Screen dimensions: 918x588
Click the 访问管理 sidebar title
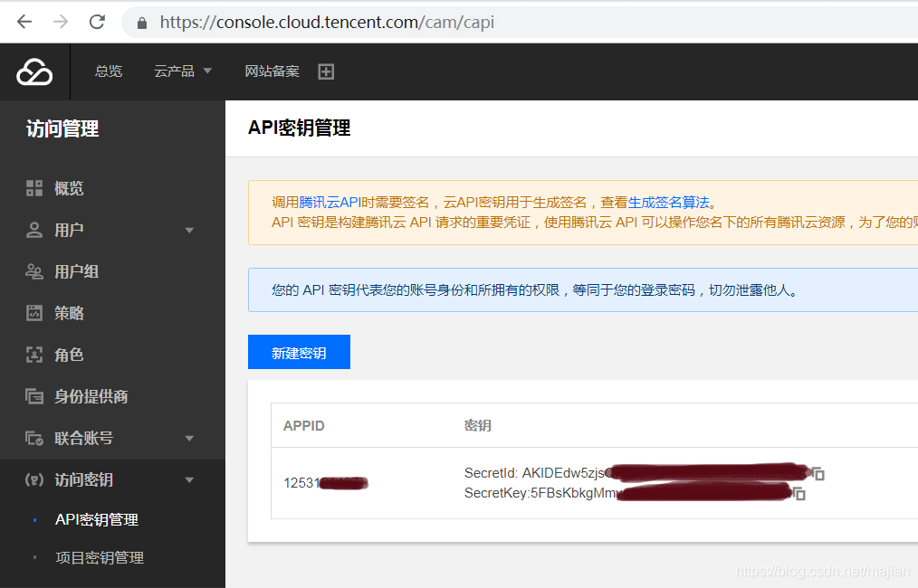pos(62,128)
